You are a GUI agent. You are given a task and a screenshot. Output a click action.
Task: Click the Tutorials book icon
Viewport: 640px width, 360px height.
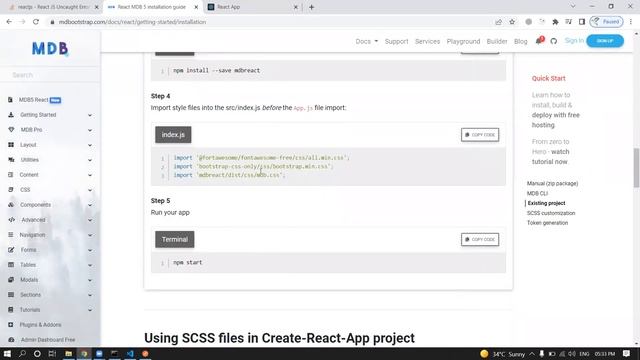11,310
